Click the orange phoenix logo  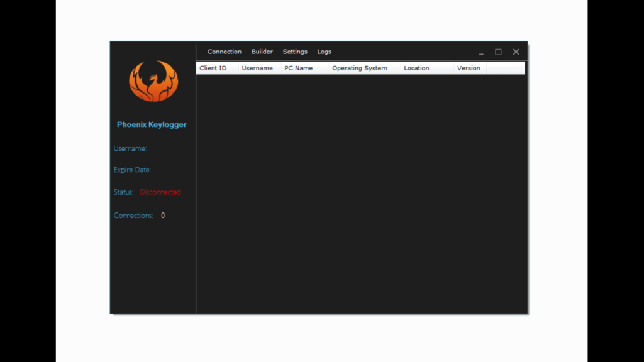click(153, 81)
